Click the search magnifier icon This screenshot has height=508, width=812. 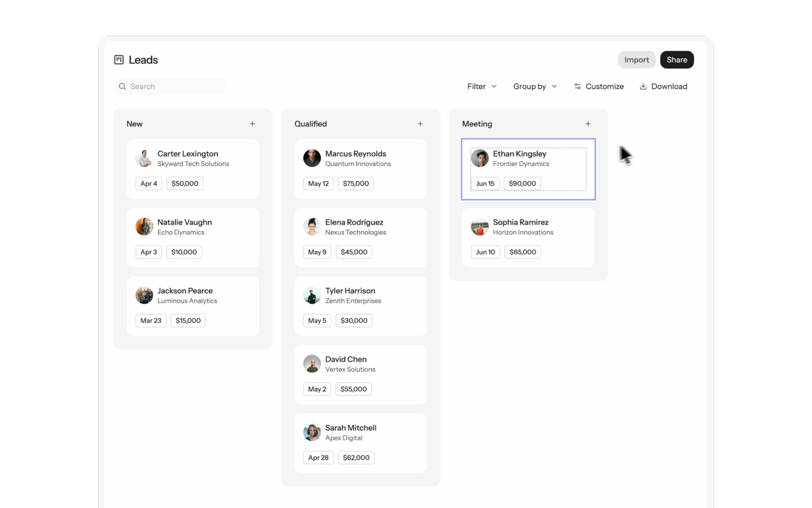122,87
